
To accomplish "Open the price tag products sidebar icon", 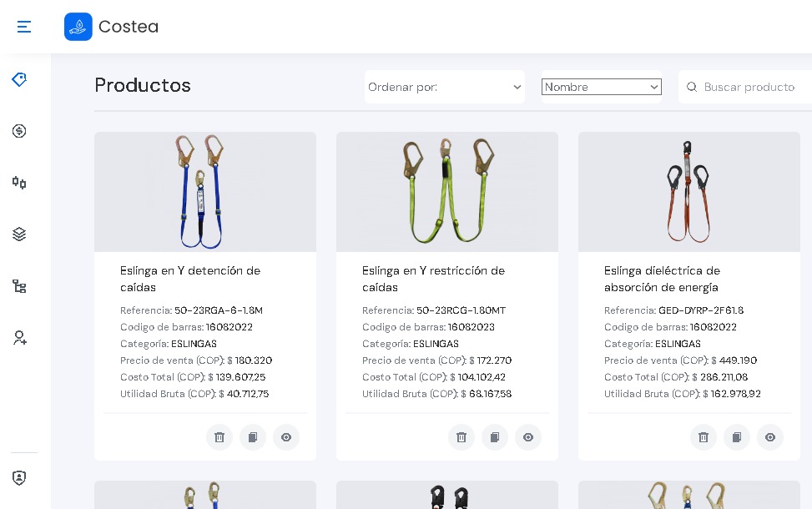I will tap(19, 79).
